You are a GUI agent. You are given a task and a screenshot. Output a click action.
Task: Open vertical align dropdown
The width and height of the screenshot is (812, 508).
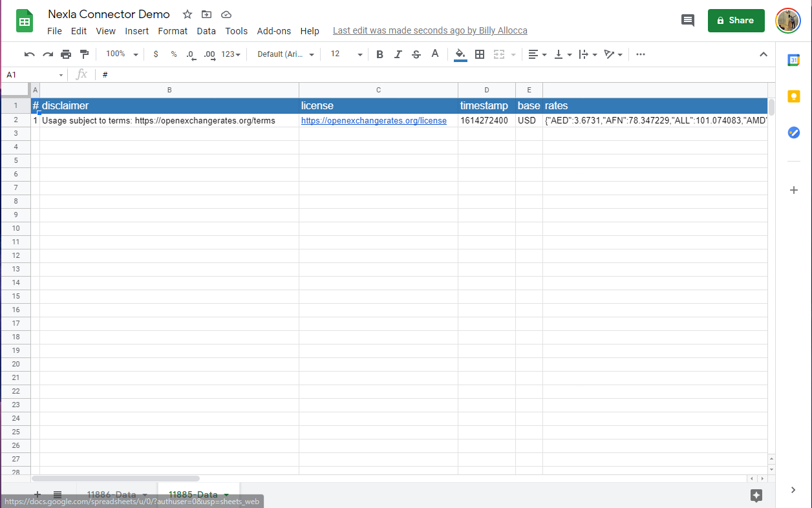563,54
